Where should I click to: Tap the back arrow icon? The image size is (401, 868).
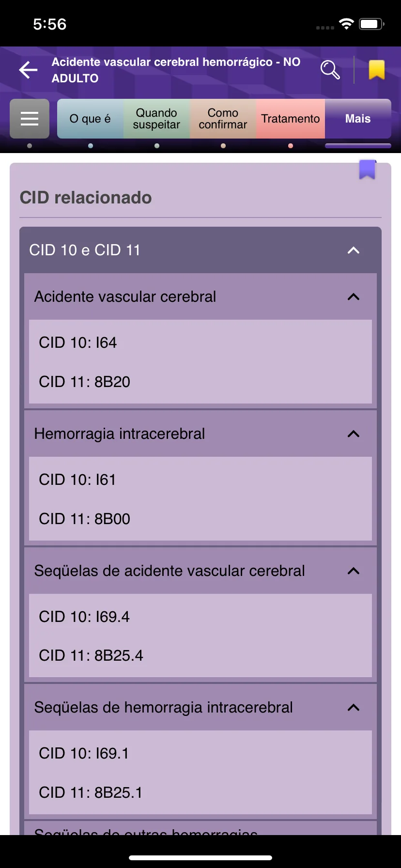pos(28,70)
